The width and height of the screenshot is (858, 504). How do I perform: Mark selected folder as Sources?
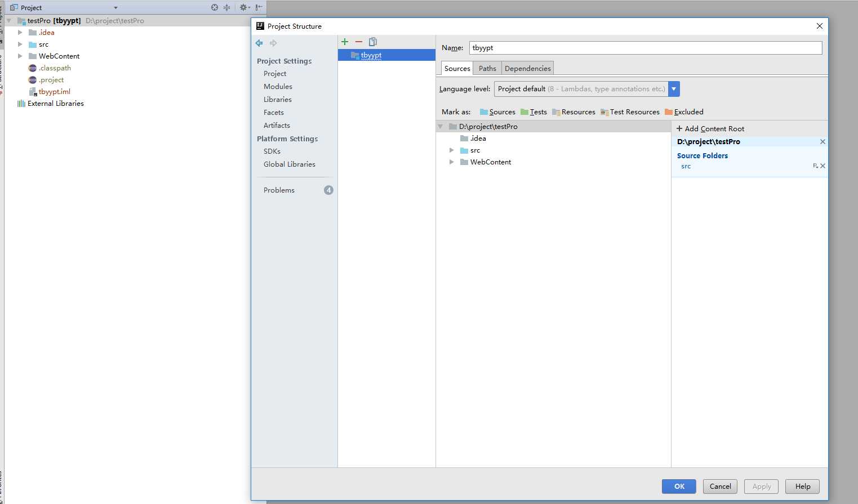tap(497, 112)
